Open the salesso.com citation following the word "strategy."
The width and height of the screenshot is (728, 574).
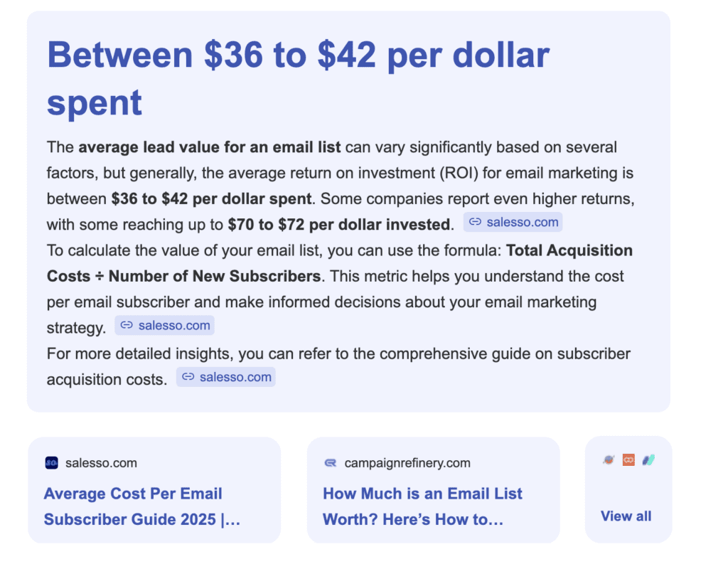(173, 326)
